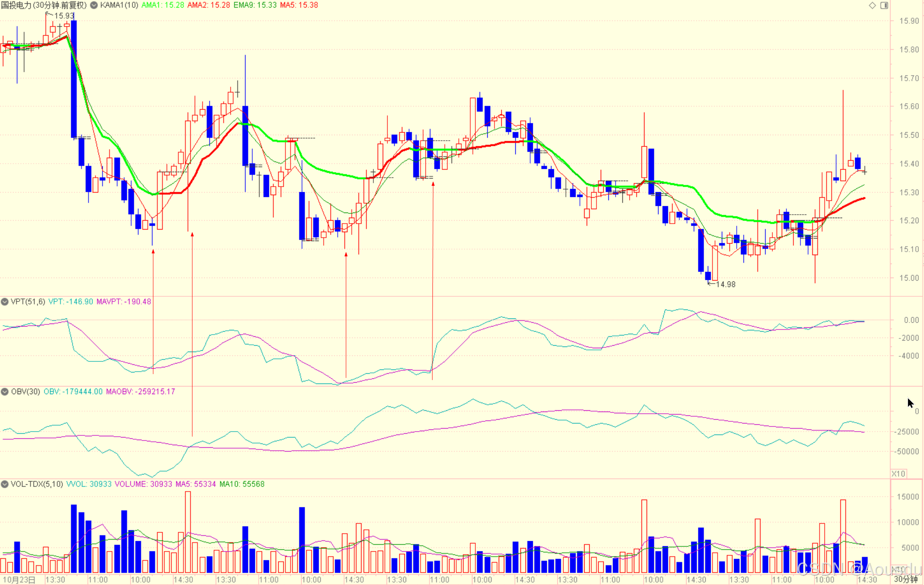Click the X10 scale label in the OBV panel
Image resolution: width=924 pixels, height=585 pixels.
pyautogui.click(x=898, y=474)
